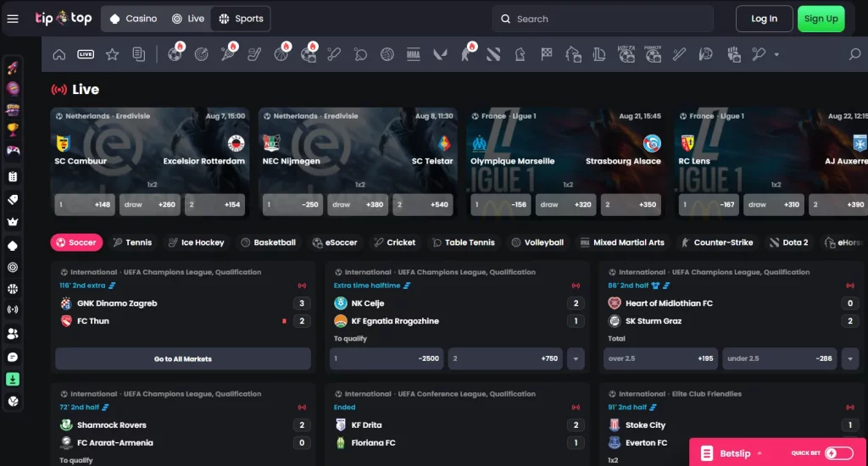868x466 pixels.
Task: Open the magnifier search icon in sports toolbar
Action: click(854, 54)
